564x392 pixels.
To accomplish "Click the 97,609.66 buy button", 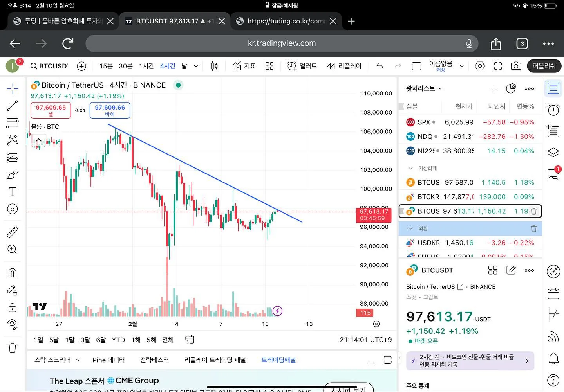I will 110,110.
